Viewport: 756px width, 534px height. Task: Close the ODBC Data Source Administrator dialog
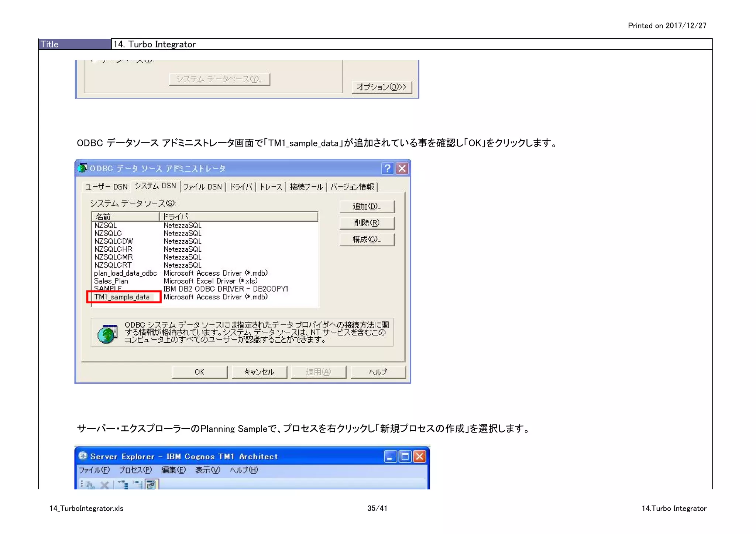(x=402, y=169)
